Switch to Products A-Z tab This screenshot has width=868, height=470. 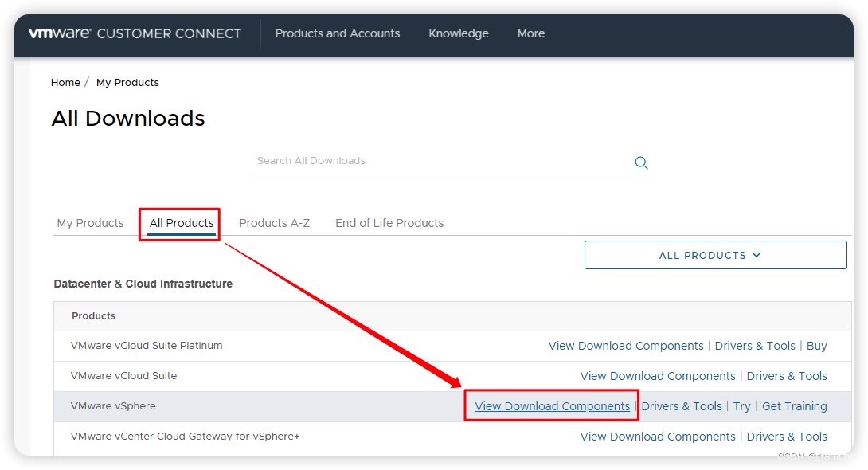pos(275,223)
